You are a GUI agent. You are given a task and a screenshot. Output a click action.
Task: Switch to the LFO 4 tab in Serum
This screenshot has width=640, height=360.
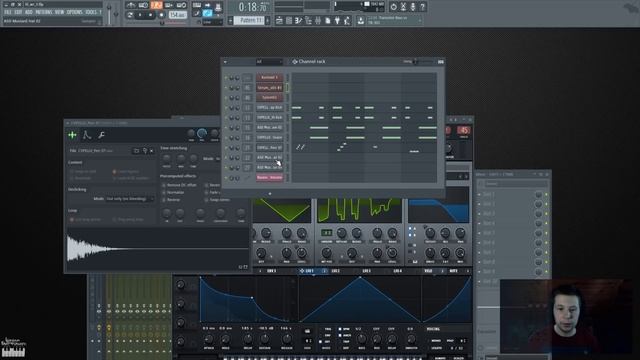coord(398,271)
